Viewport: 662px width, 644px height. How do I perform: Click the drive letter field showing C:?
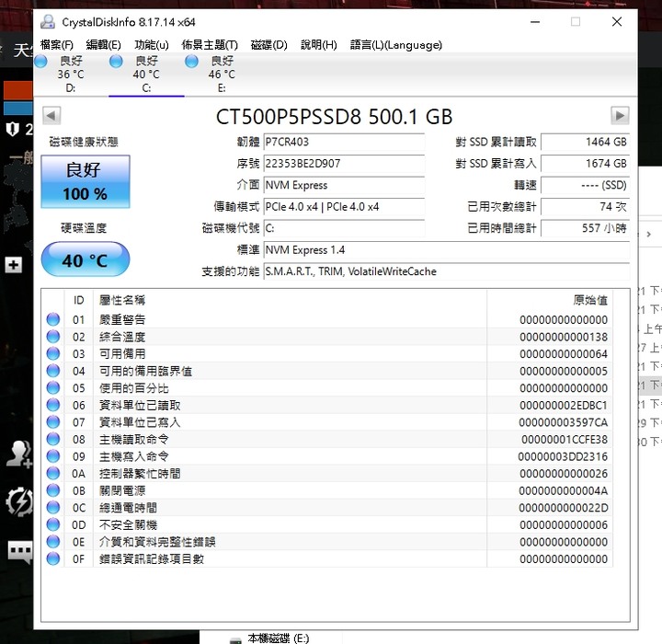click(344, 228)
